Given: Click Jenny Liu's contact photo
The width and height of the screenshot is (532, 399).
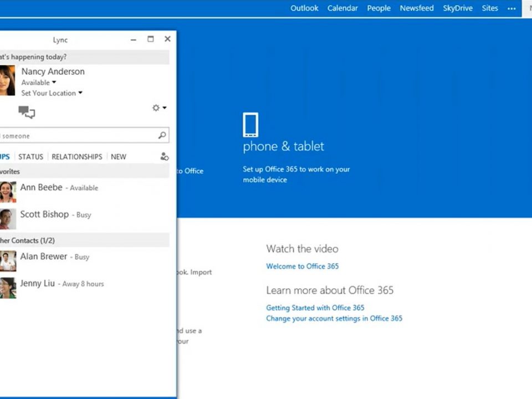Looking at the screenshot, I should point(8,288).
